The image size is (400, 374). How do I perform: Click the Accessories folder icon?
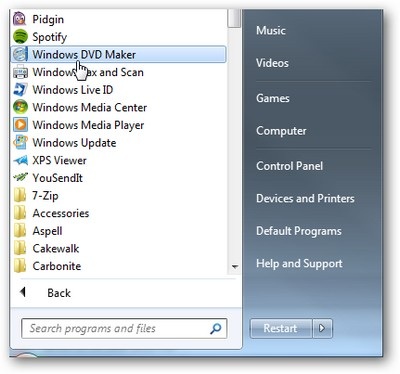(x=20, y=213)
